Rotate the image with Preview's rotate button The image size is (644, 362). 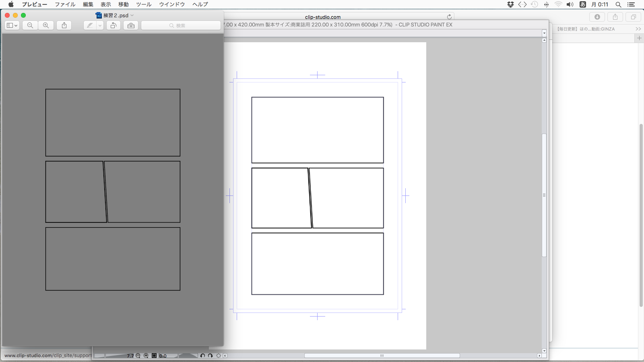click(x=114, y=25)
